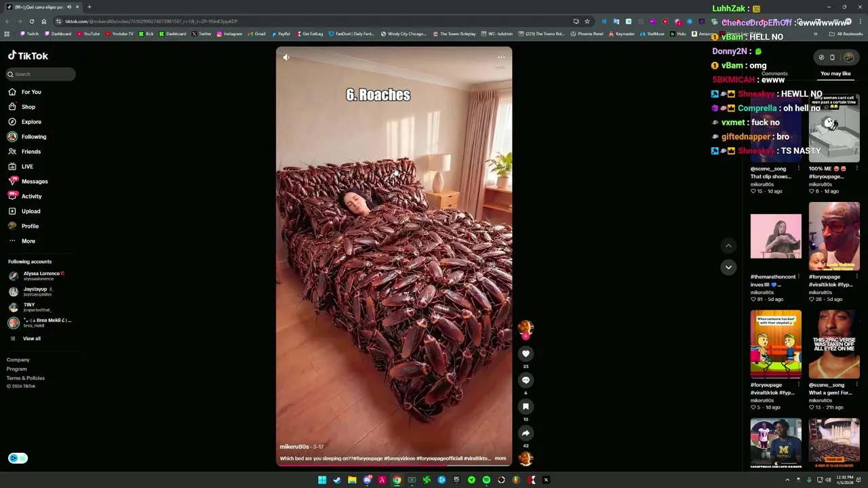Open the YouTube TV bookmark
This screenshot has height=488, width=868.
[119, 34]
